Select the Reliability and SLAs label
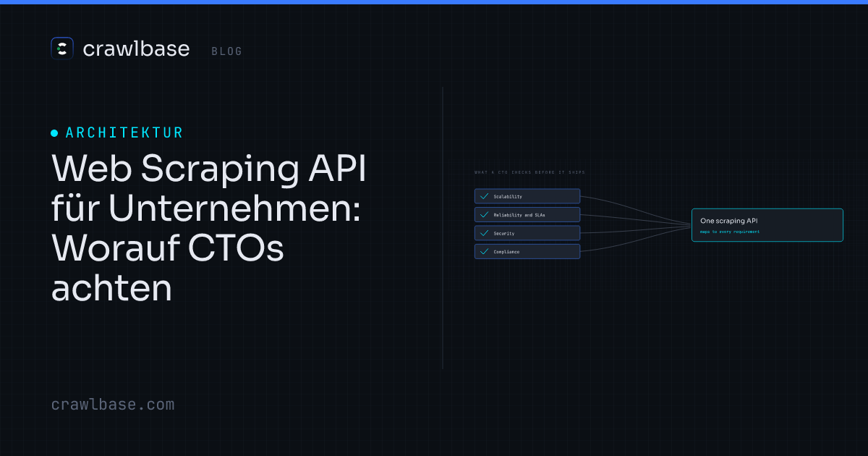Screen dimensions: 868x456 [x=519, y=215]
